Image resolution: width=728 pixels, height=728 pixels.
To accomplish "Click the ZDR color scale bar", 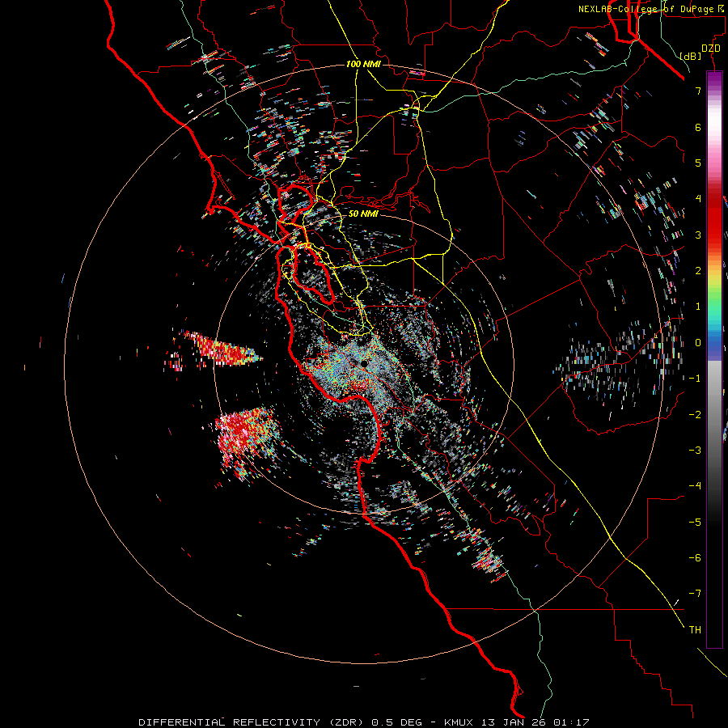I will (714, 359).
